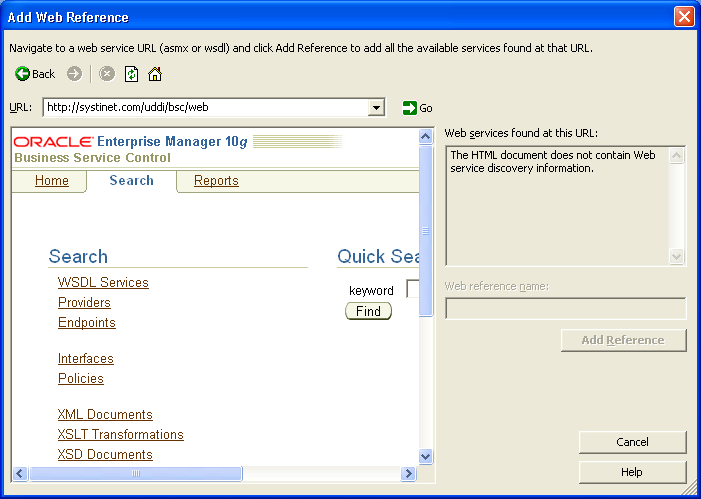Click into the URL text field

pyautogui.click(x=206, y=108)
